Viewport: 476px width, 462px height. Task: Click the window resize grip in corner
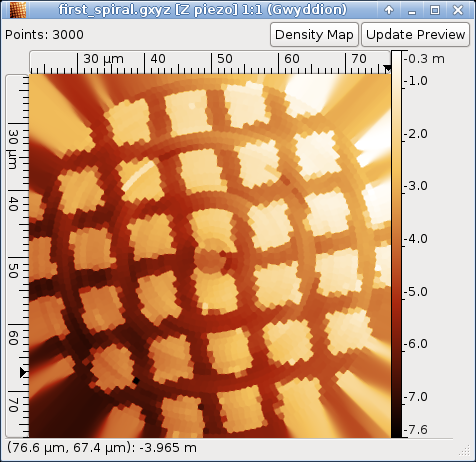click(465, 451)
